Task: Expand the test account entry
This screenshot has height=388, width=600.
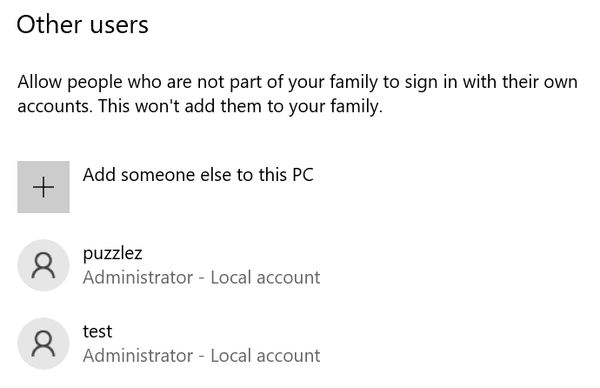Action: pyautogui.click(x=168, y=344)
